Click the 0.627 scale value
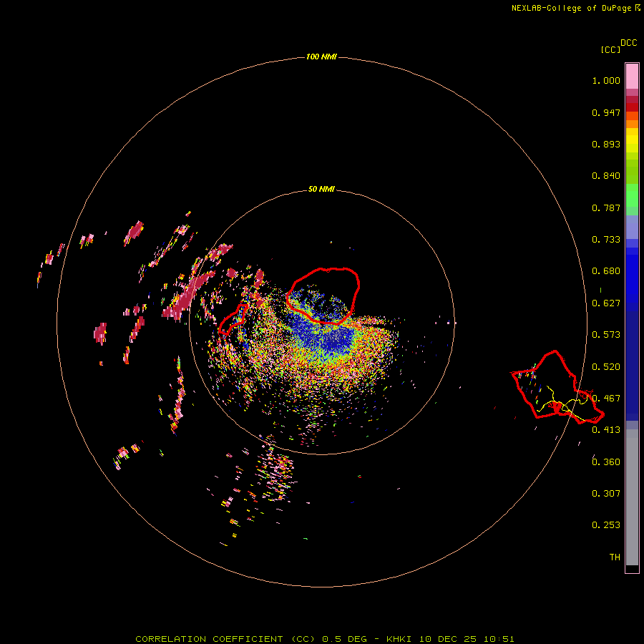 coord(606,303)
